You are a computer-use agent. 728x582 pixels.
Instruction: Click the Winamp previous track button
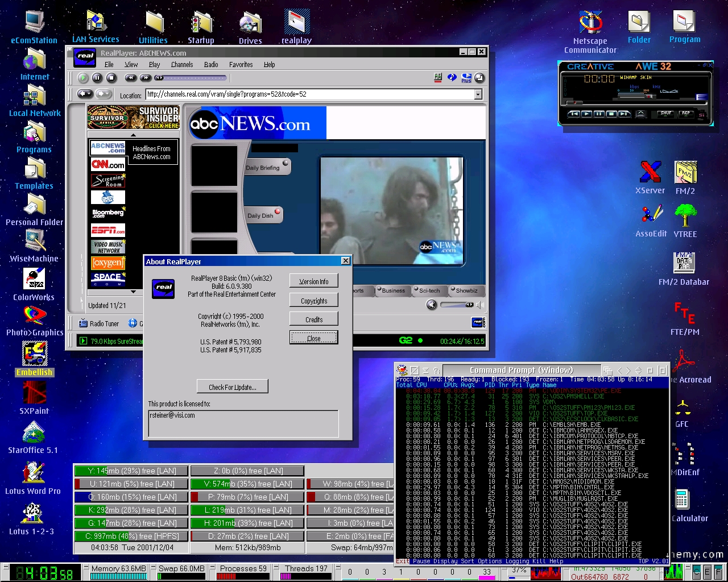(574, 114)
